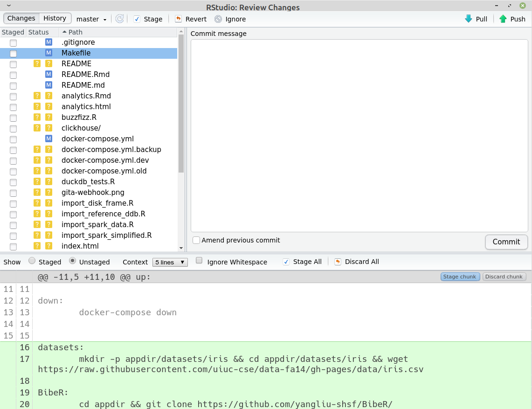Click the Discard All flame icon

(338, 262)
